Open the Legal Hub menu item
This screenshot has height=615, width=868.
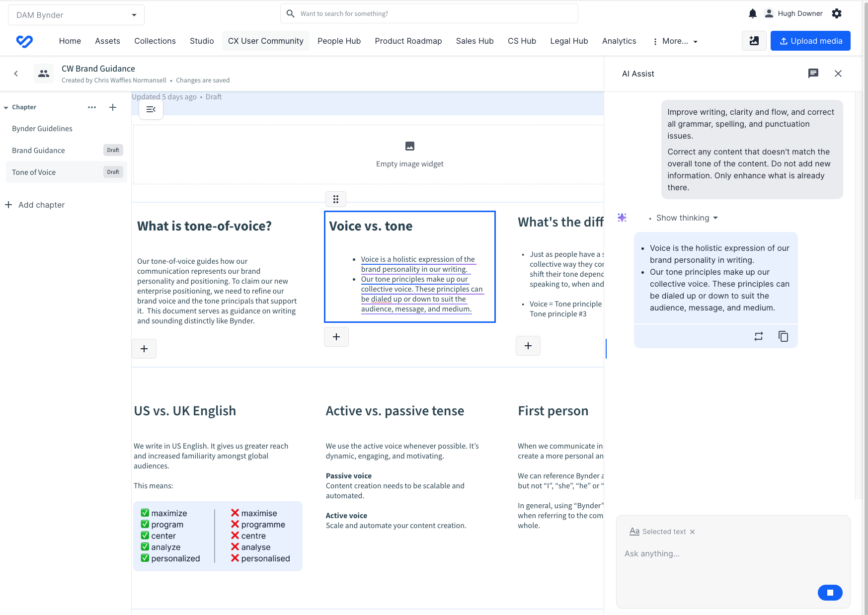point(569,41)
